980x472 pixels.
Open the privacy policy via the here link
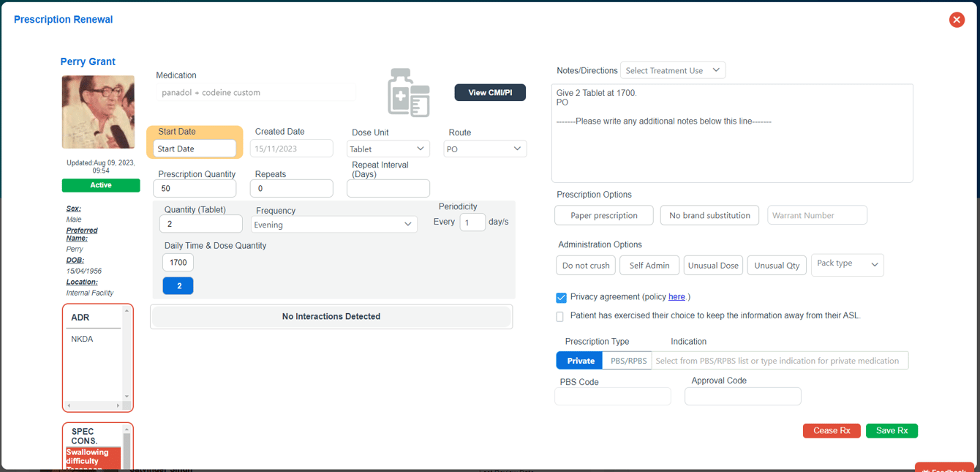(676, 296)
